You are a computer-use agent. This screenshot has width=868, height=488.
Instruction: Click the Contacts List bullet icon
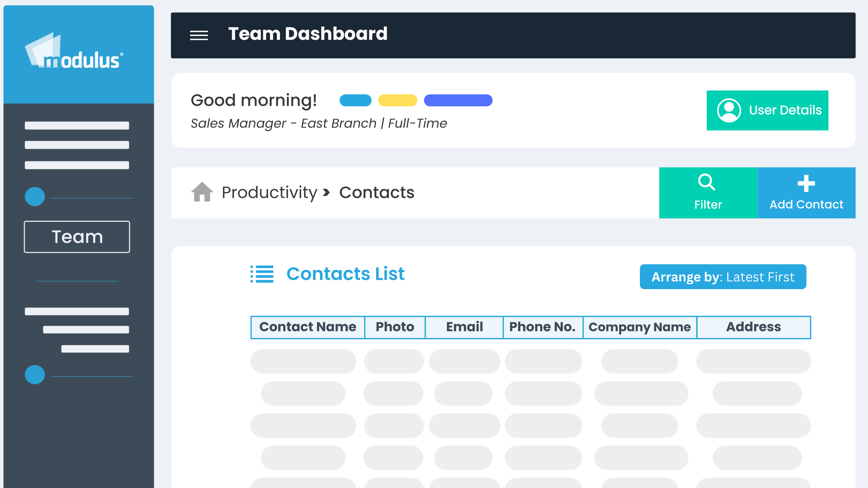[x=262, y=274]
